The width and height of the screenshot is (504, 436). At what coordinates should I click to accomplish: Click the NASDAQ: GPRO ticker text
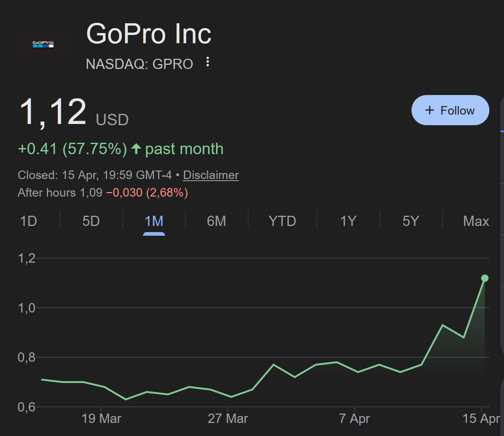(x=139, y=64)
